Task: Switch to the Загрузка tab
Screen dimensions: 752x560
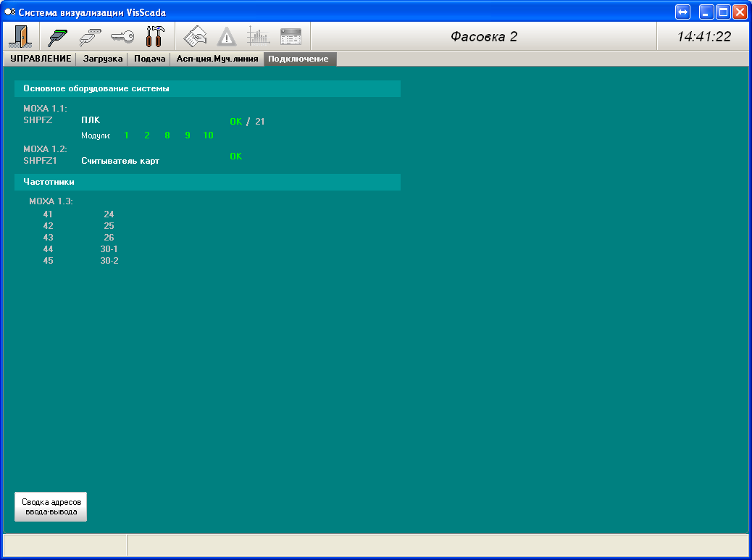Action: (102, 59)
